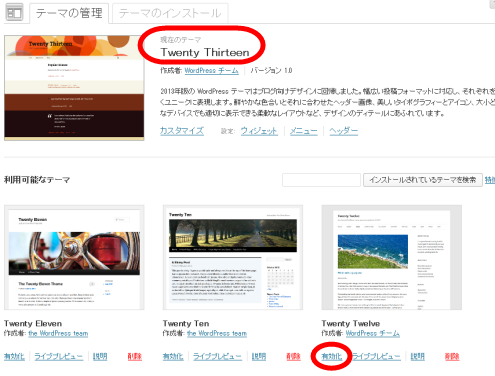Click the Twenty Ten theme name text
This screenshot has height=376, width=495.
pyautogui.click(x=186, y=323)
